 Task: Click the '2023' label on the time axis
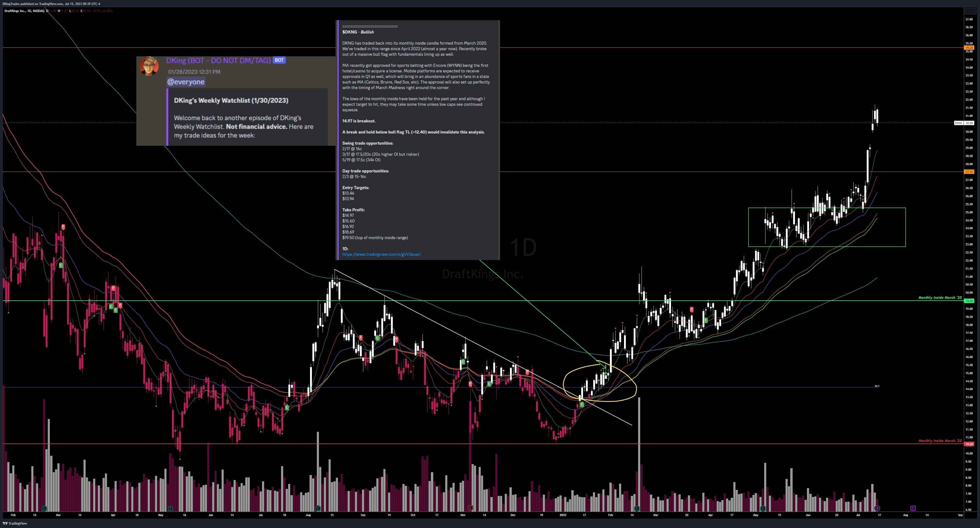(x=563, y=515)
